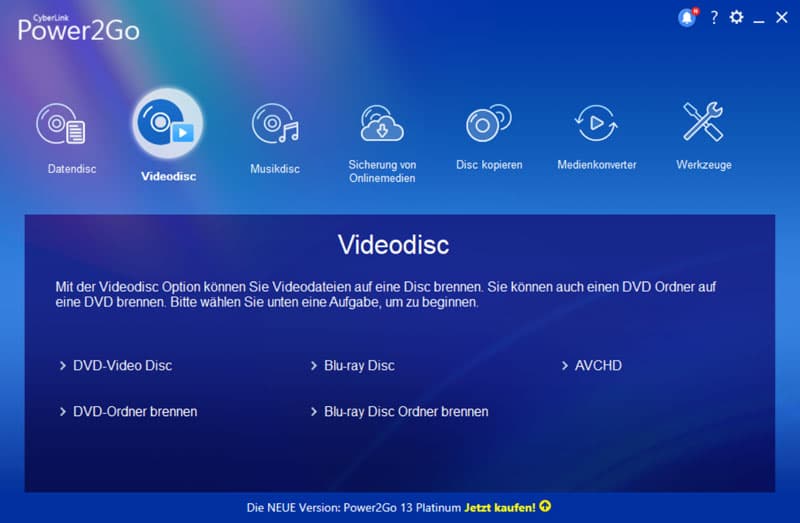Click the CyberLink Power2Go logo
Viewport: 800px width, 523px height.
(x=78, y=28)
